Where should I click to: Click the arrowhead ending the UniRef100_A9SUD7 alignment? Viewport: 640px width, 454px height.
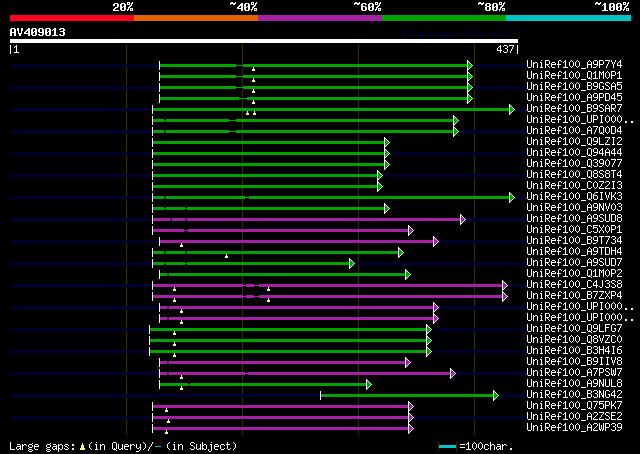(x=352, y=264)
